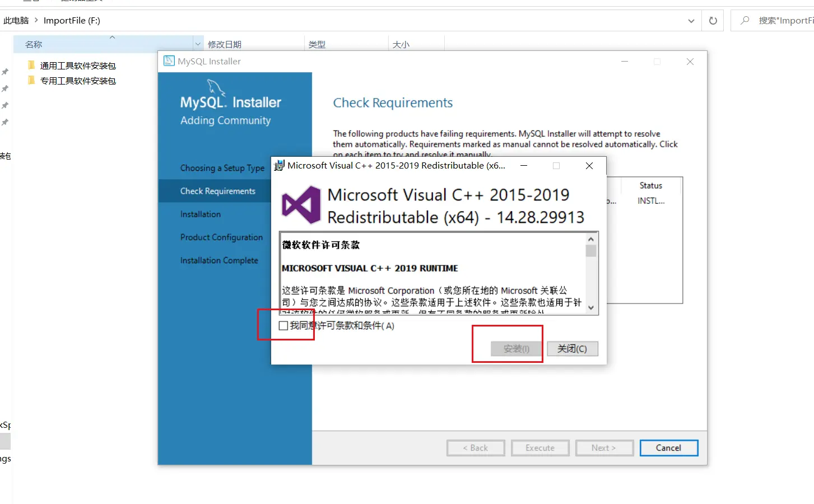Screen dimensions: 814x504
Task: Select the 专用工具软件安装包 folder icon
Action: pos(31,81)
